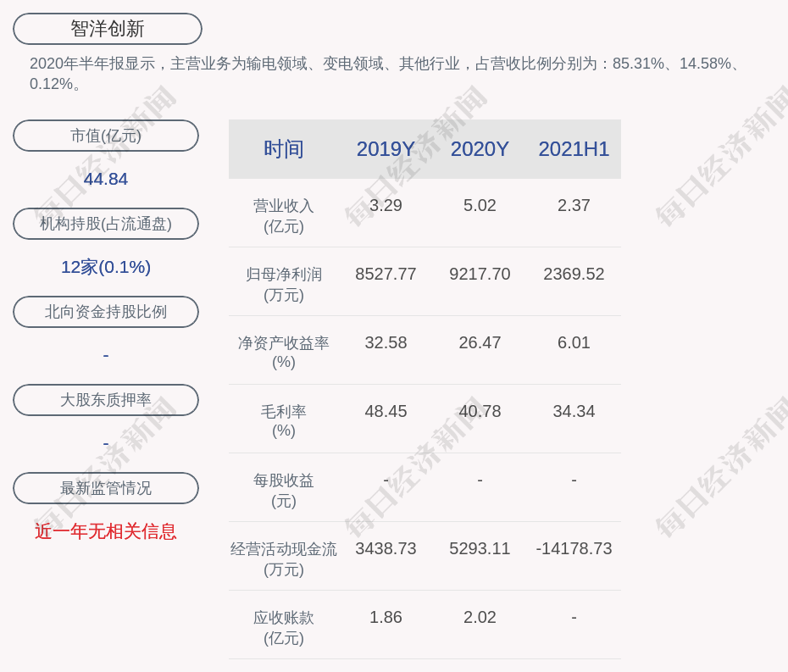788x672 pixels.
Task: Click the 净资产收益率(%) row label
Action: 284,353
